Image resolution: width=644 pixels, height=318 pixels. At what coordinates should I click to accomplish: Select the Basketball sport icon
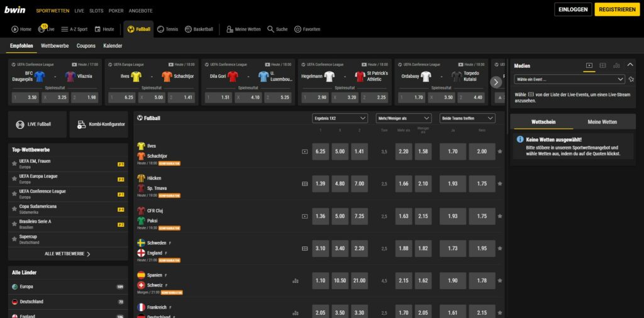point(199,29)
